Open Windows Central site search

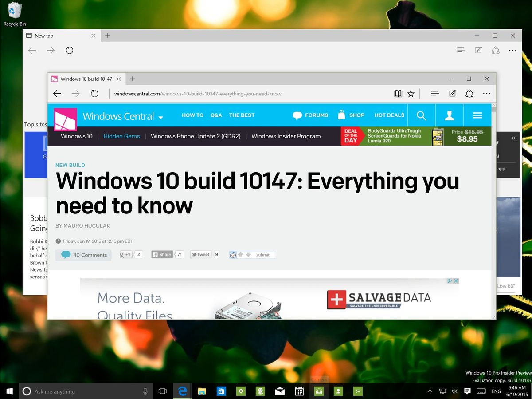421,115
